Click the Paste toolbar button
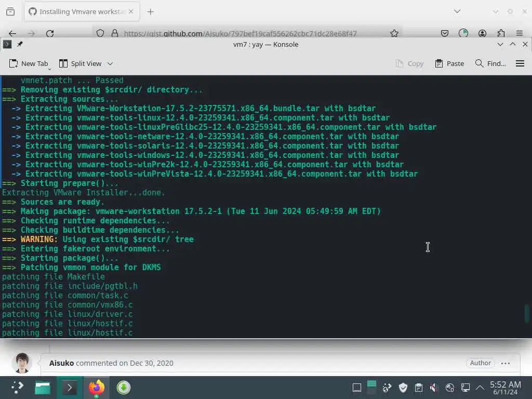 pyautogui.click(x=449, y=63)
